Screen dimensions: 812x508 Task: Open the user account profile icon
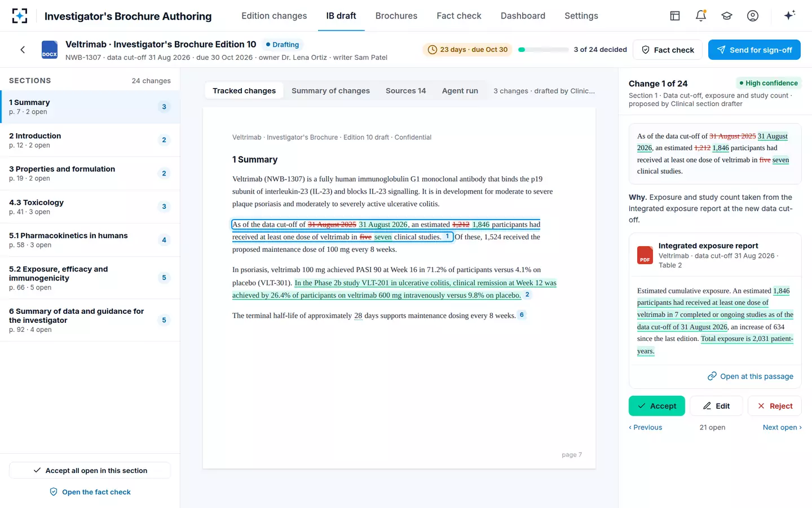coord(753,16)
